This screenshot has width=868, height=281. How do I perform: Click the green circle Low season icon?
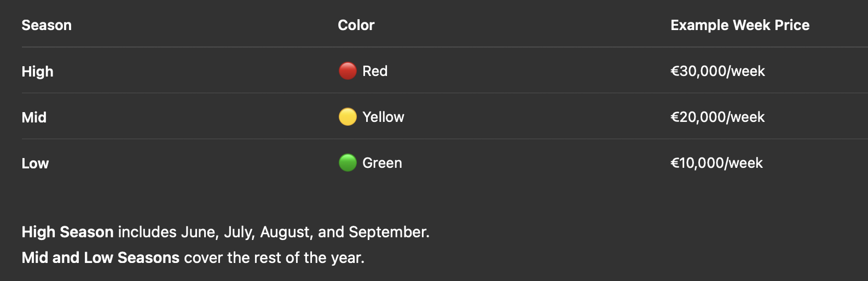pos(348,163)
